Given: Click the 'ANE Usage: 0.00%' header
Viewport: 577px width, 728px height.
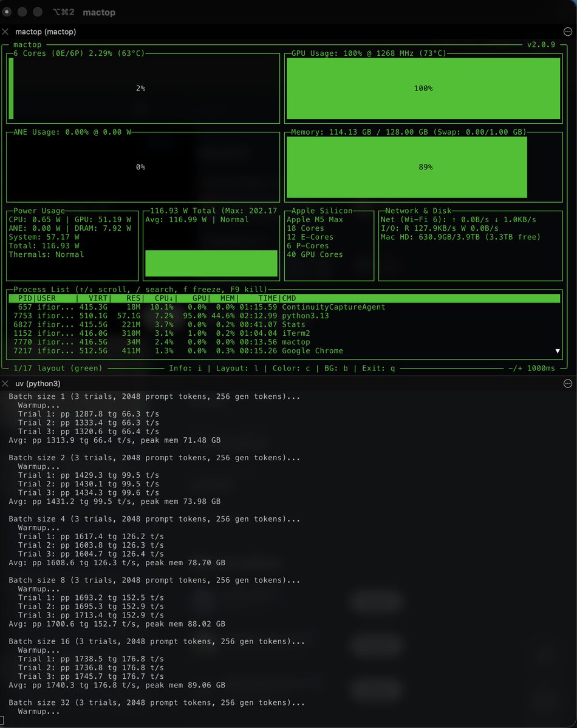Looking at the screenshot, I should coord(72,132).
